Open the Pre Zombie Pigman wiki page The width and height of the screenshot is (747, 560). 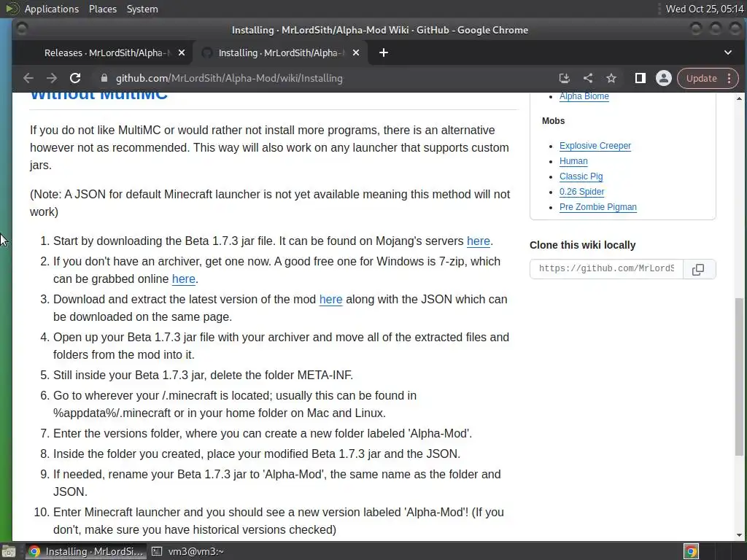point(598,206)
